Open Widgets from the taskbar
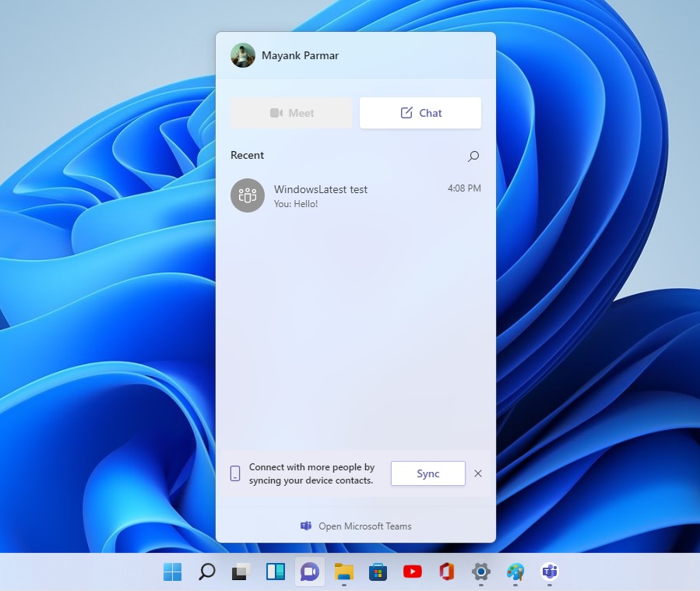 click(x=275, y=572)
